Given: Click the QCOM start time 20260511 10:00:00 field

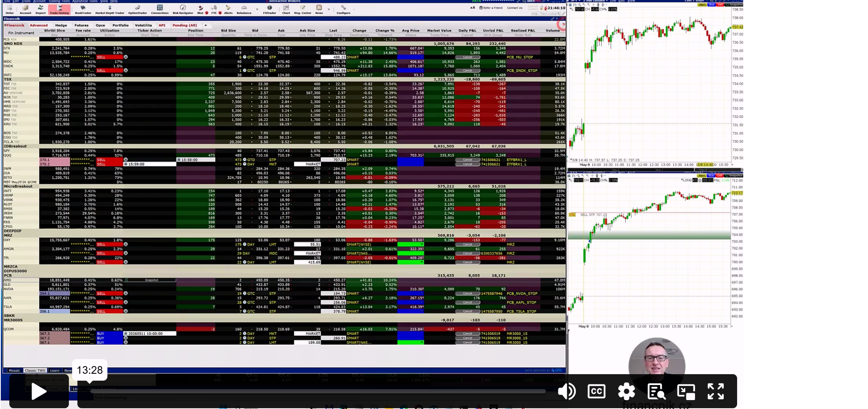Looking at the screenshot, I should tap(150, 334).
